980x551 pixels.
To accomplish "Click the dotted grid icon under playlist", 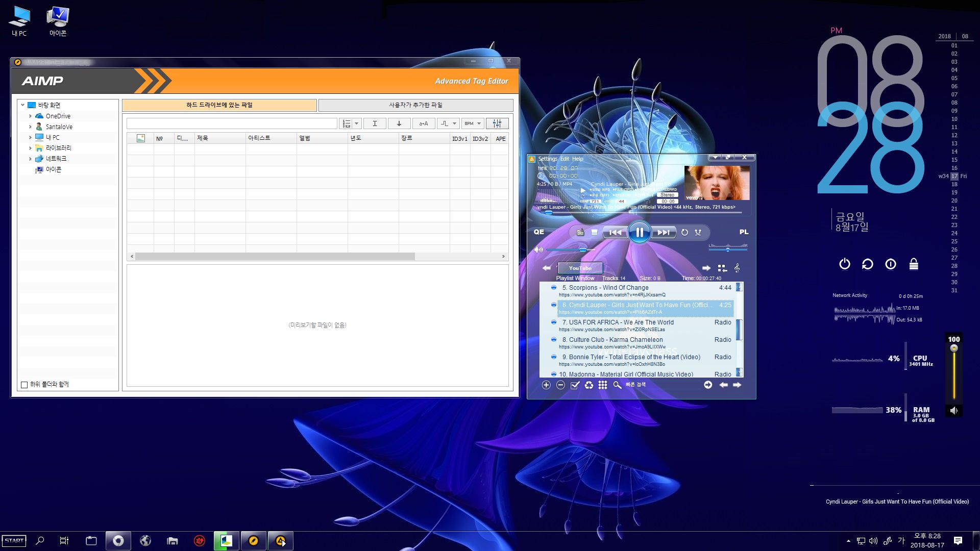I will [603, 385].
